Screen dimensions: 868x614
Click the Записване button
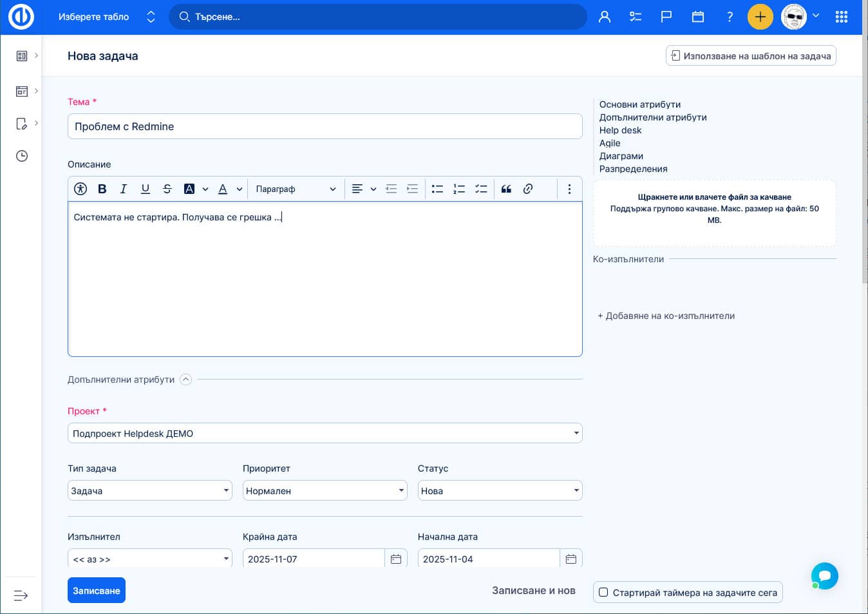pos(97,590)
